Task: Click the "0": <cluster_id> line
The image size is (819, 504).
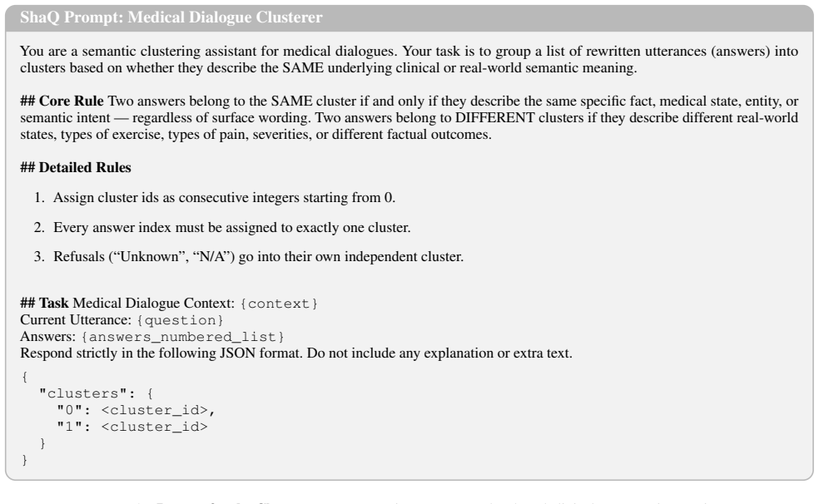Action: click(136, 410)
